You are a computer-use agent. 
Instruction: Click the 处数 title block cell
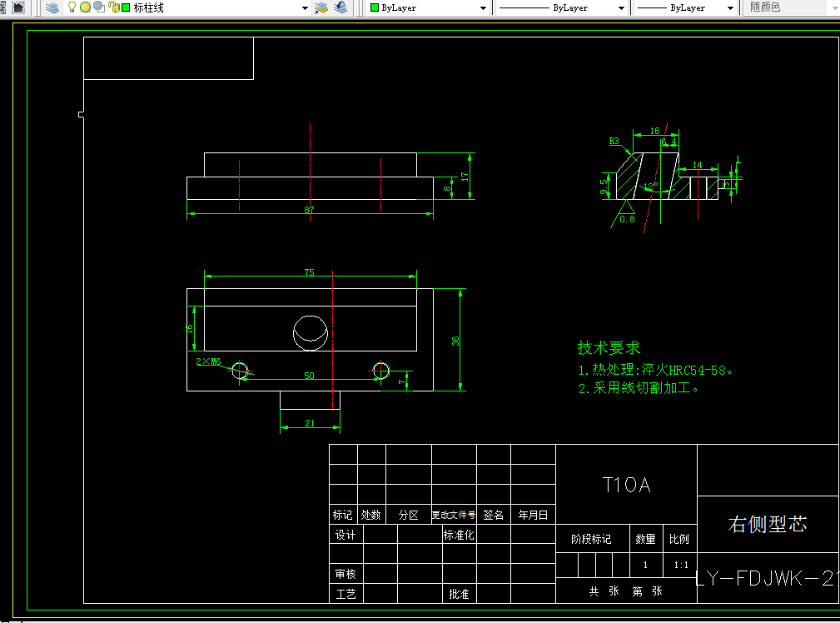(x=371, y=515)
